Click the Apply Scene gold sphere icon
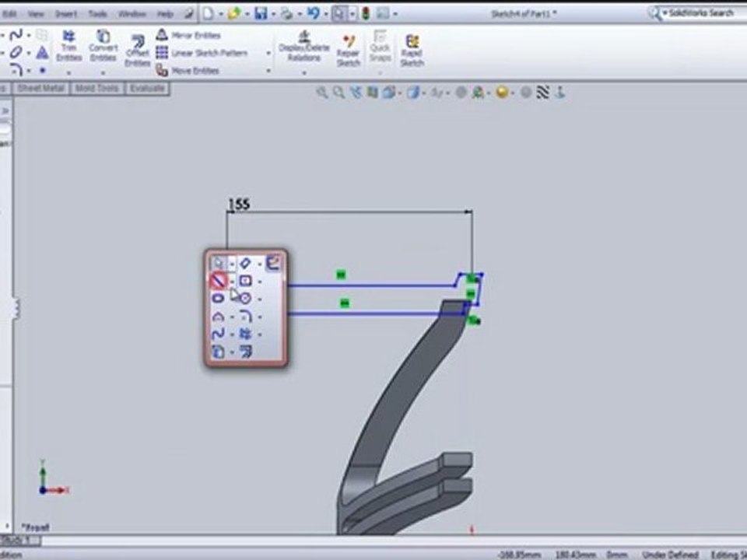747x560 pixels. coord(502,93)
